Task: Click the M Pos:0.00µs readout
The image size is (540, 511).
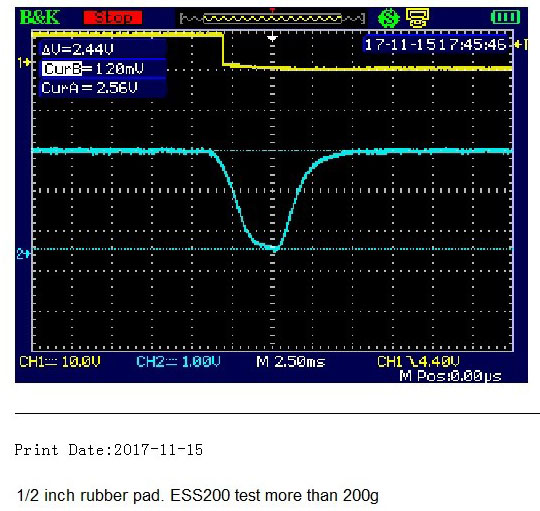Action: click(x=450, y=376)
